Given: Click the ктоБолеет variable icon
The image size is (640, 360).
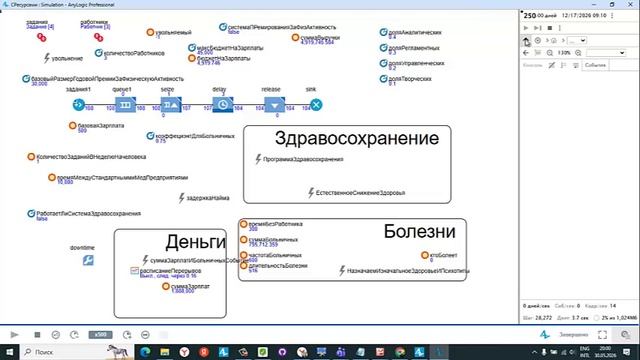Looking at the screenshot, I should tap(424, 255).
